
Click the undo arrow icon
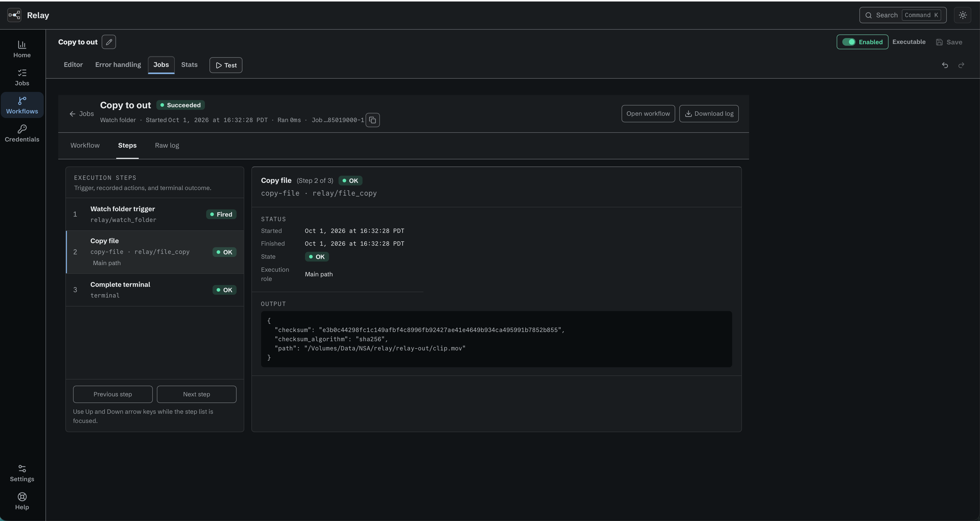pyautogui.click(x=945, y=65)
